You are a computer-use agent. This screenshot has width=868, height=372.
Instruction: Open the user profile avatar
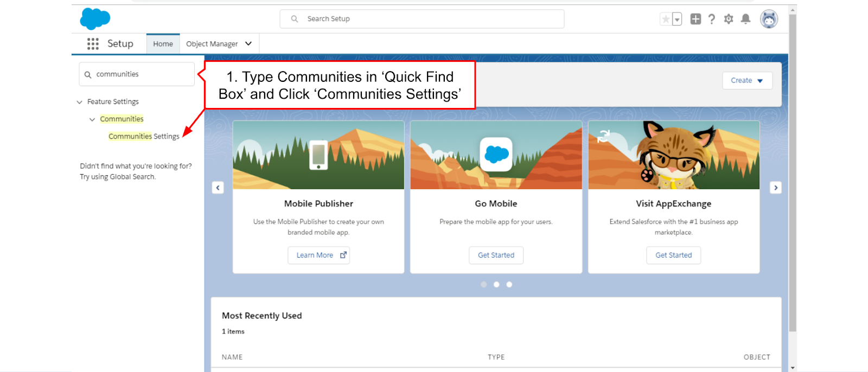(769, 19)
